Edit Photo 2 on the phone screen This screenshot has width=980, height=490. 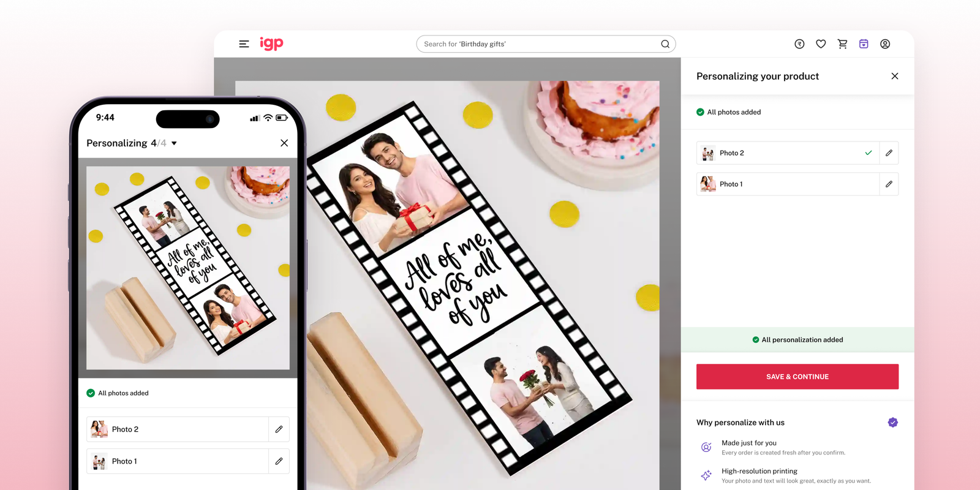[279, 429]
